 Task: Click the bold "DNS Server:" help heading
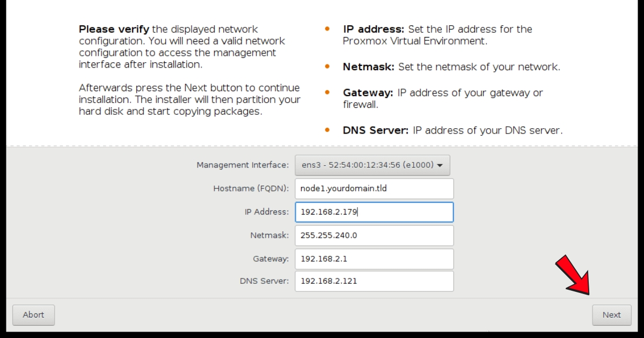coord(376,130)
